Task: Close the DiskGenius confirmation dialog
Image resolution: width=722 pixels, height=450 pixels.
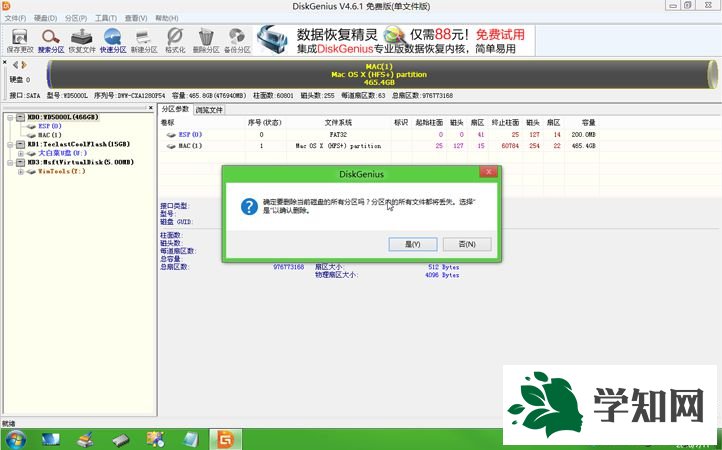Action: (488, 172)
